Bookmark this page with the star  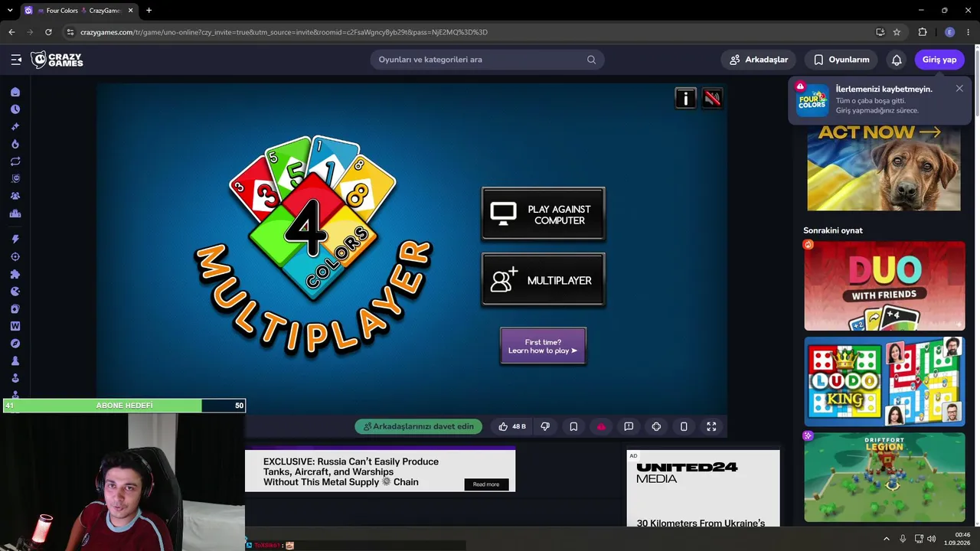[897, 32]
